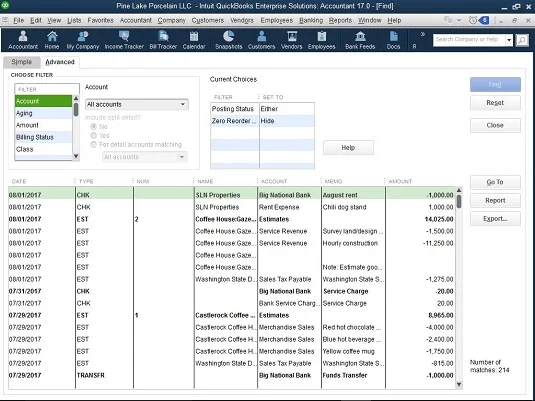This screenshot has width=535, height=401.
Task: Select the Hourly construction row
Action: point(231,243)
